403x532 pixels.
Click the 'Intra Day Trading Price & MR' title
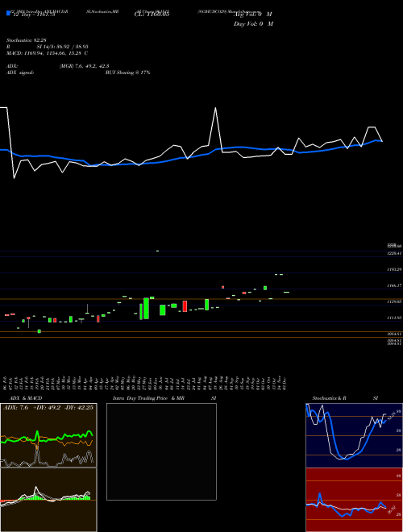pos(148,398)
